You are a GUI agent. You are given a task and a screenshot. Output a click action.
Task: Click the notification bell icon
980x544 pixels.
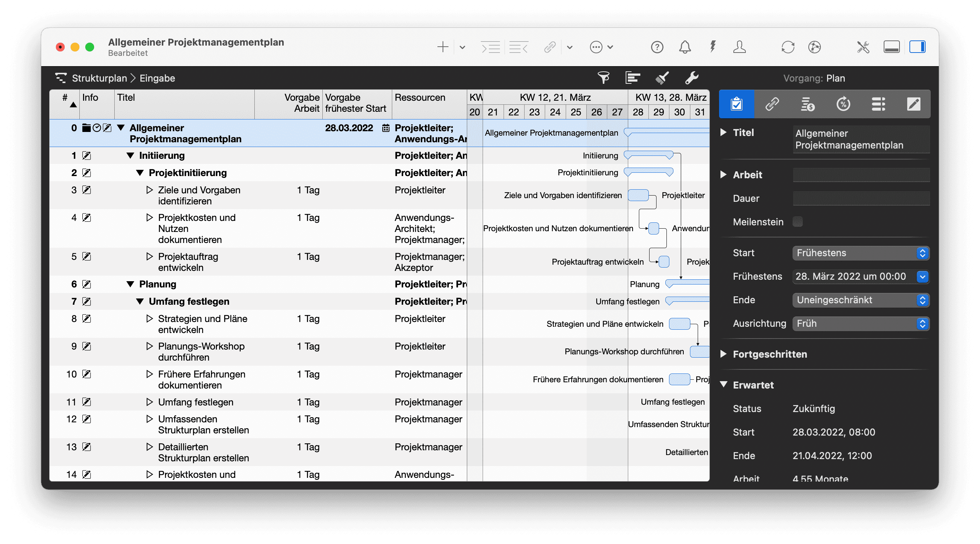tap(685, 47)
